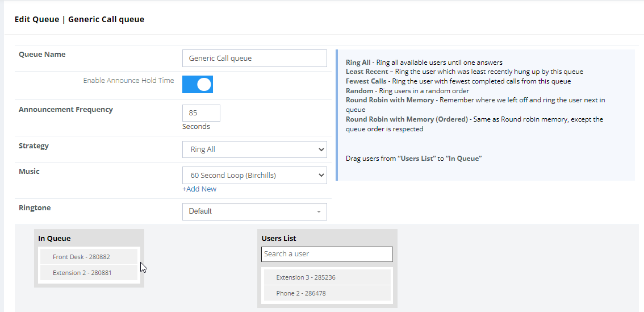The height and width of the screenshot is (312, 644).
Task: Click the Users List panel heading
Action: click(x=279, y=239)
